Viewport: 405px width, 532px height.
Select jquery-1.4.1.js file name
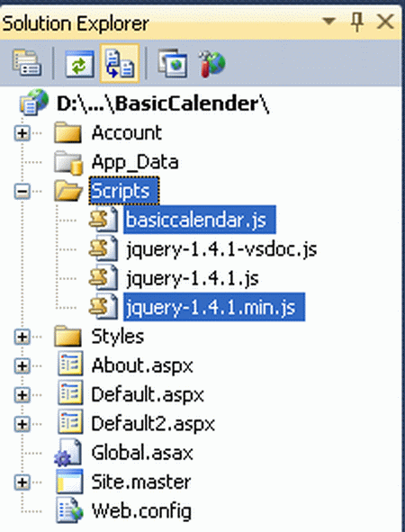coord(193,279)
